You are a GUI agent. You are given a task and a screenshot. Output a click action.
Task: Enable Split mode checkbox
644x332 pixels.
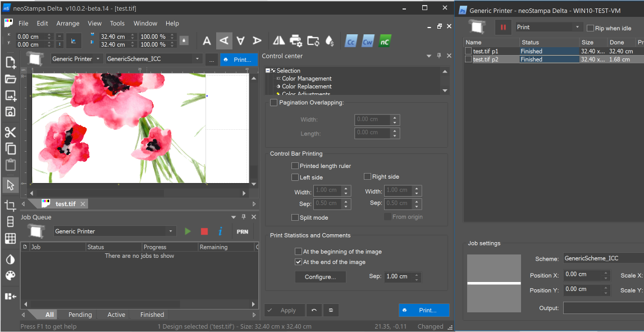[x=295, y=218]
